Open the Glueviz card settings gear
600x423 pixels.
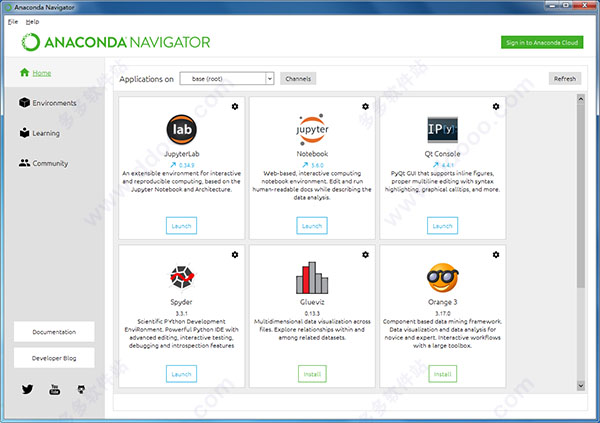pos(365,255)
